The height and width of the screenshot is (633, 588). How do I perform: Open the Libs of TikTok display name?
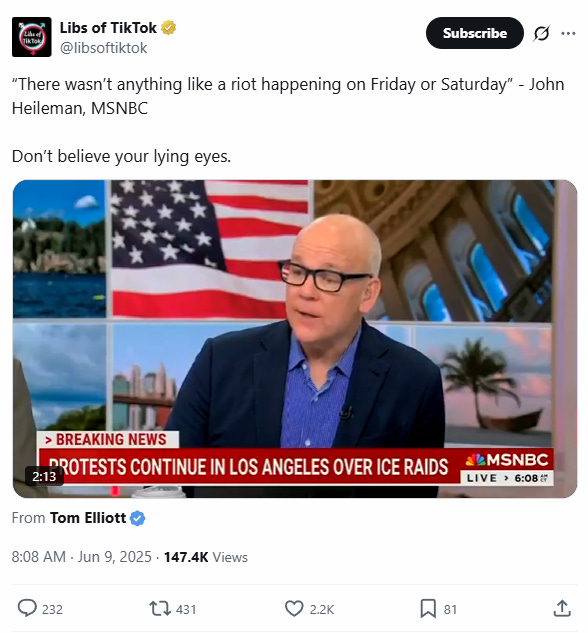click(x=108, y=28)
